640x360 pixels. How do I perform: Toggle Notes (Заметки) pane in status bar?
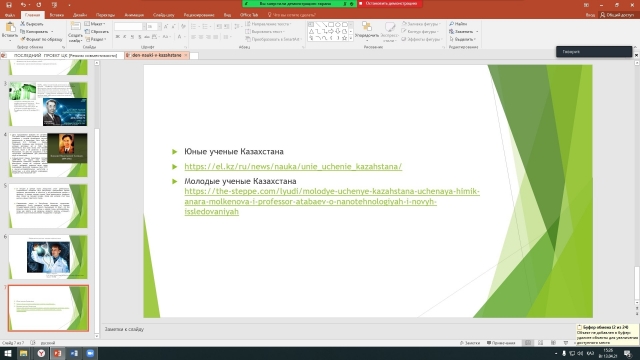(x=470, y=343)
